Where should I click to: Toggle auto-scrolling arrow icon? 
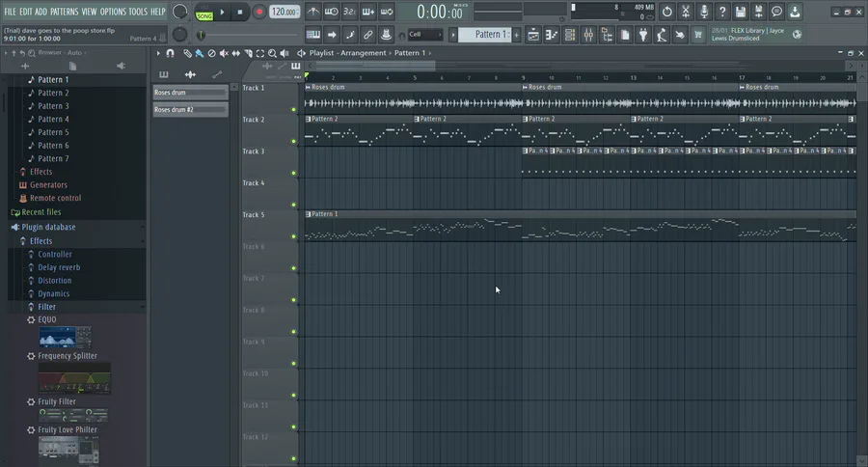[332, 35]
